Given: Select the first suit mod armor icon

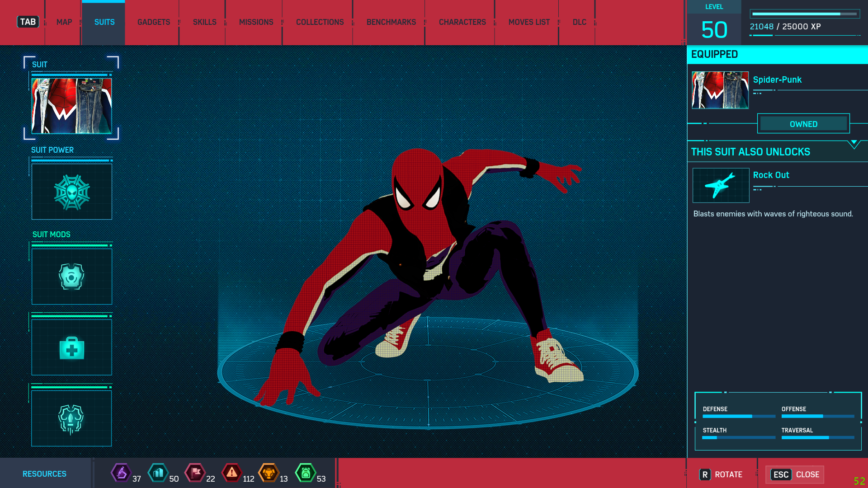Looking at the screenshot, I should (x=72, y=277).
